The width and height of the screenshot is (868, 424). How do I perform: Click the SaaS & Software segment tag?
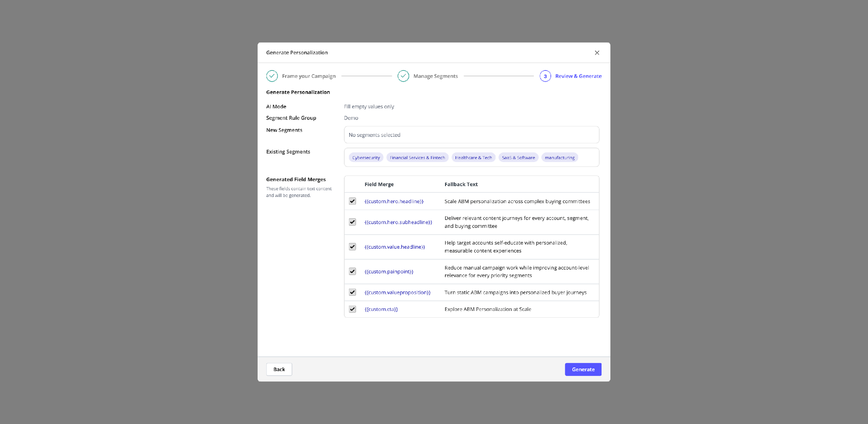(x=518, y=158)
